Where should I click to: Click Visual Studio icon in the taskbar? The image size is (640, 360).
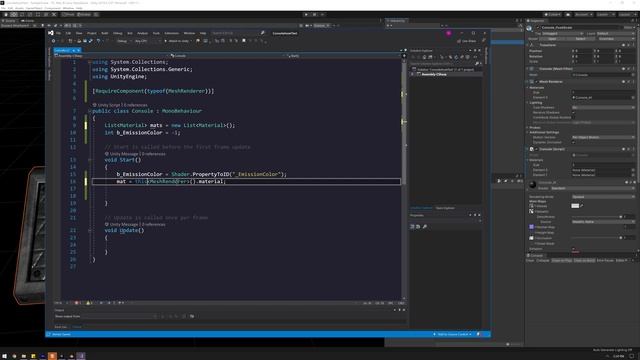81,356
